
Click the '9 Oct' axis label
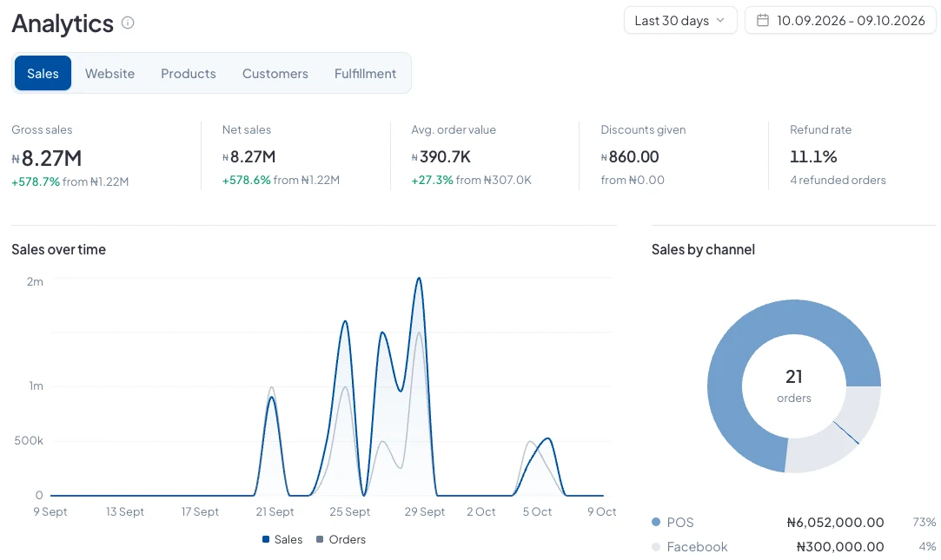pos(602,512)
